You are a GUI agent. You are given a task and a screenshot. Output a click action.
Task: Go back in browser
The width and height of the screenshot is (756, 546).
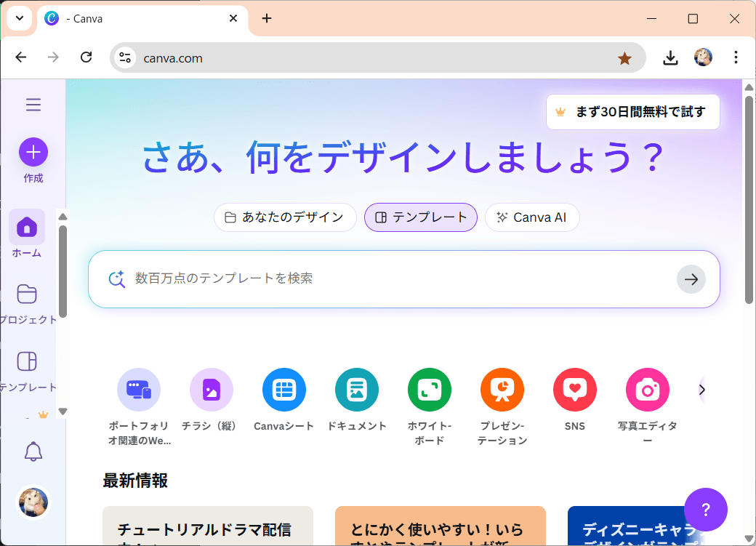click(x=21, y=57)
